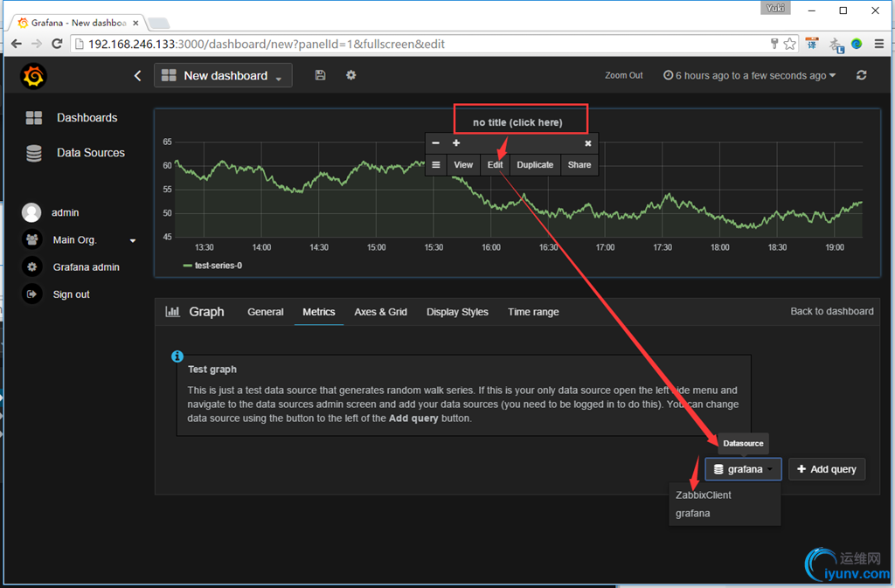Click Share in the panel menu
895x588 pixels.
[x=579, y=165]
